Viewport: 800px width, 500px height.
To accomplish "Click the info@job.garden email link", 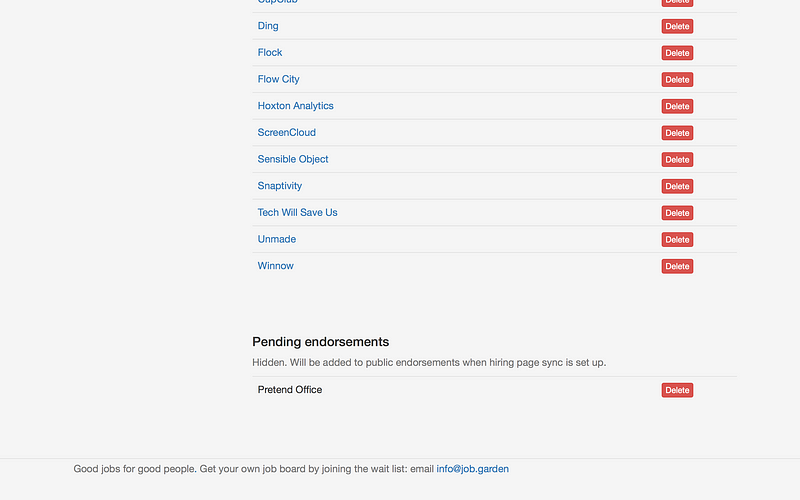I will click(472, 469).
